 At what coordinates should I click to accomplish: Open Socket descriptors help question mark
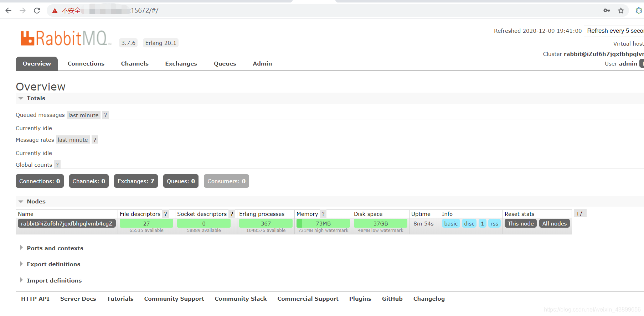232,214
